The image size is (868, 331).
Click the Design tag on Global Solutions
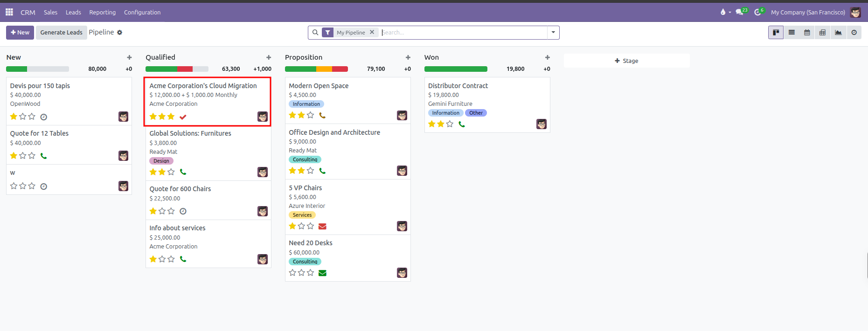click(x=161, y=161)
